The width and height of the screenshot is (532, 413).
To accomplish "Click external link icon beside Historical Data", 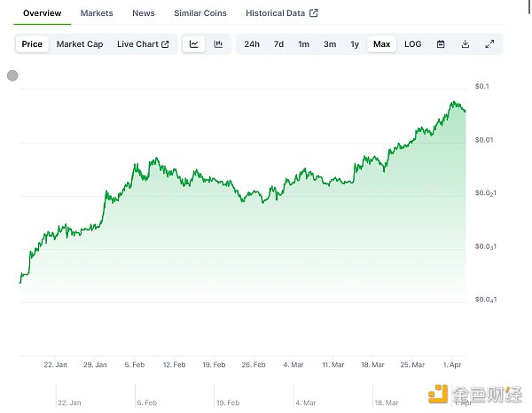I will coord(313,13).
